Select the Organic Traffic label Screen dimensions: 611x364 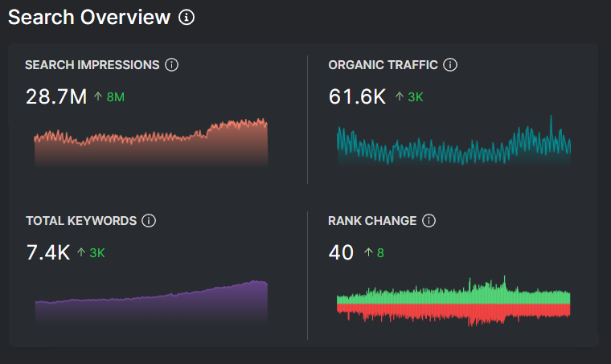pyautogui.click(x=383, y=65)
